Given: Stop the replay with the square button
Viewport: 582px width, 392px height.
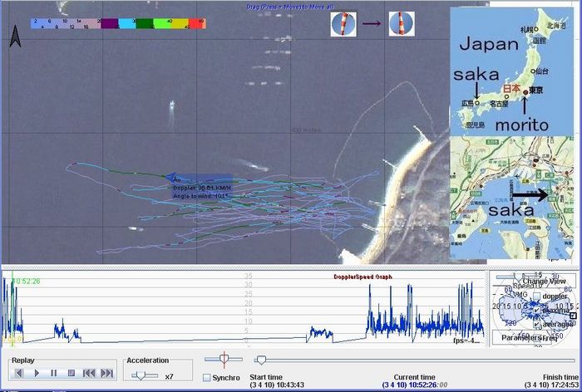Looking at the screenshot, I should pyautogui.click(x=72, y=374).
